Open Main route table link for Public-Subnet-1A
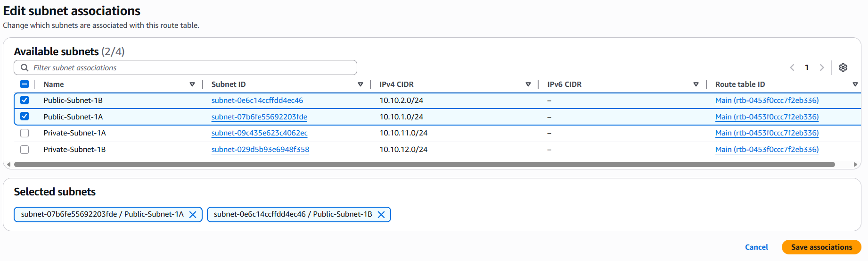 [x=767, y=117]
